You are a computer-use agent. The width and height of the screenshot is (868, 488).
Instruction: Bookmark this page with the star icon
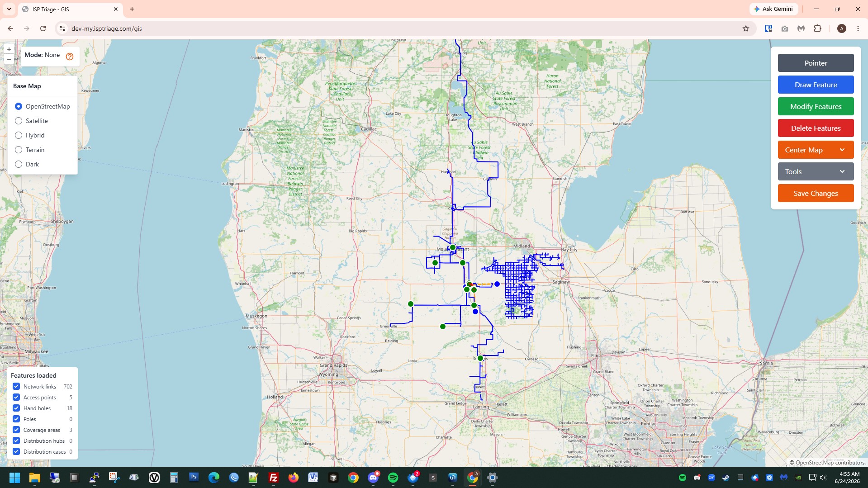click(x=746, y=28)
